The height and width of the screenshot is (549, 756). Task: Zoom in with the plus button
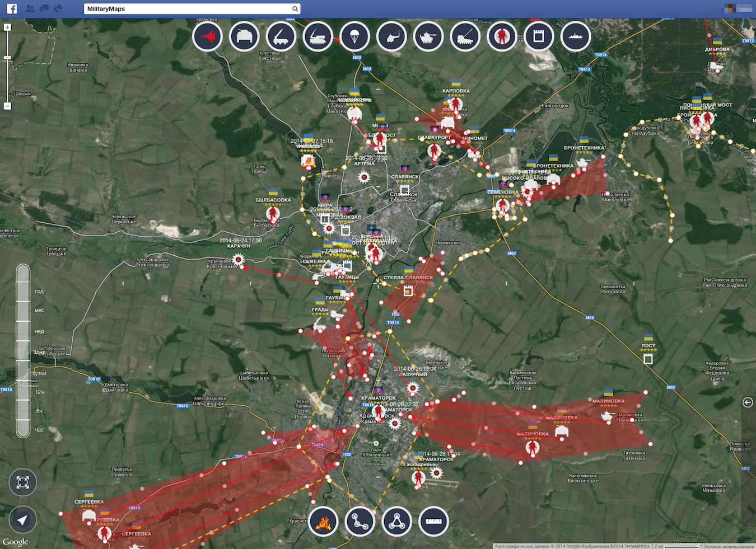click(7, 27)
